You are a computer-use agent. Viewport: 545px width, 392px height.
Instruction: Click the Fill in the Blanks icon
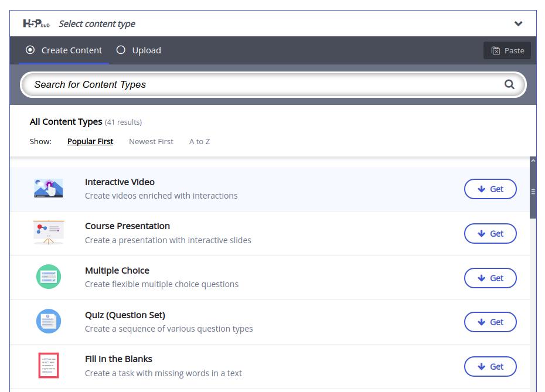[x=49, y=366]
